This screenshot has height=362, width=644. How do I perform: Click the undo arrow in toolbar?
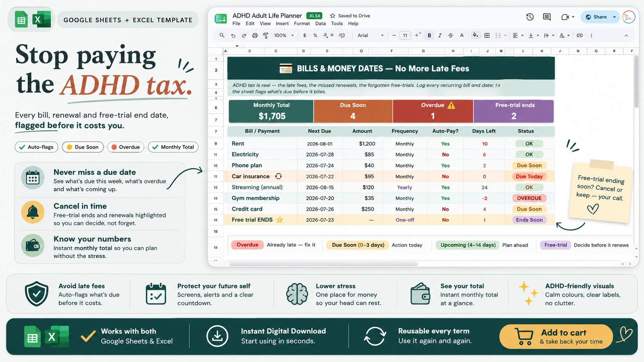click(x=233, y=35)
